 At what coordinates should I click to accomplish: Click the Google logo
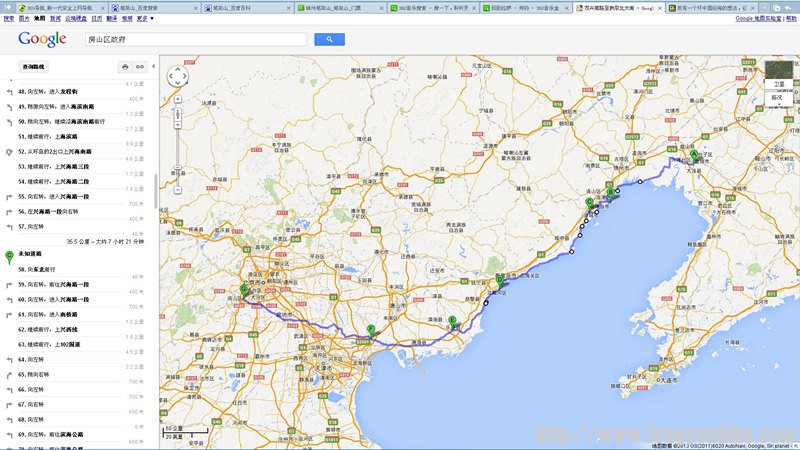coord(42,39)
